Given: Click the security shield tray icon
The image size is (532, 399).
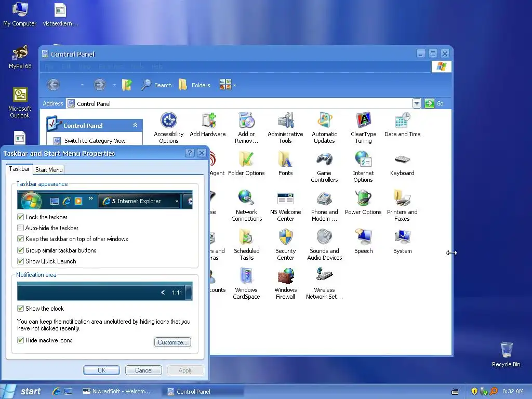Looking at the screenshot, I should tap(474, 391).
